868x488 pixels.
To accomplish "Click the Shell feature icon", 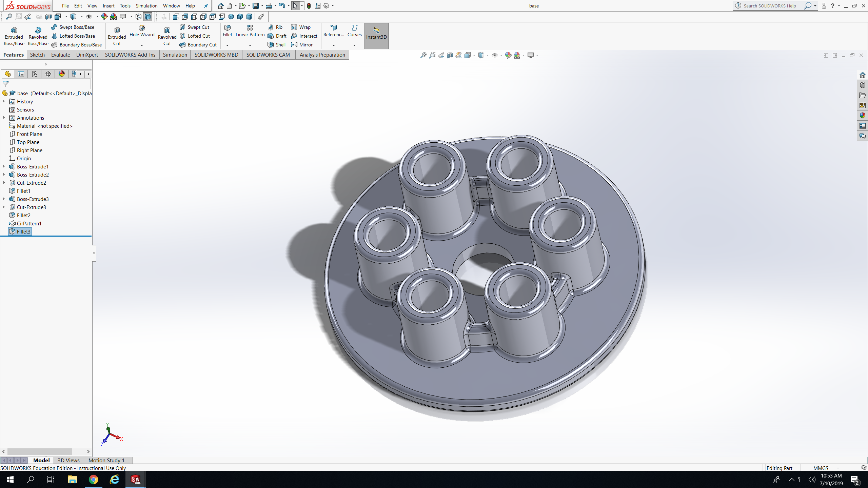I will click(x=271, y=45).
